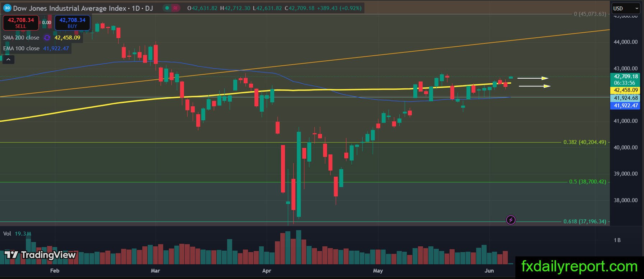Click the 0.00 spread between SELL and BUY
Screen dimensions: 644x279
coord(47,22)
